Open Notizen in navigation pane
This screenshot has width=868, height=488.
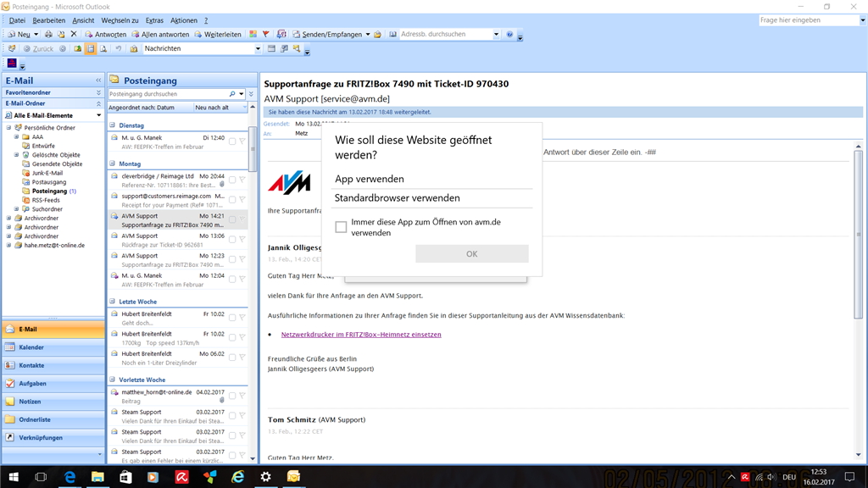tap(53, 402)
